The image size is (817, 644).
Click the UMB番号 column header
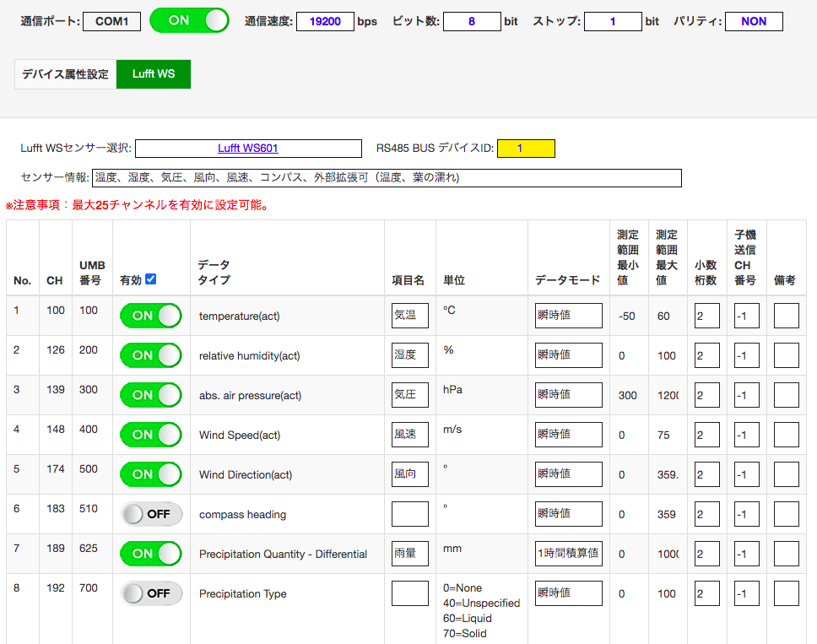click(x=92, y=273)
